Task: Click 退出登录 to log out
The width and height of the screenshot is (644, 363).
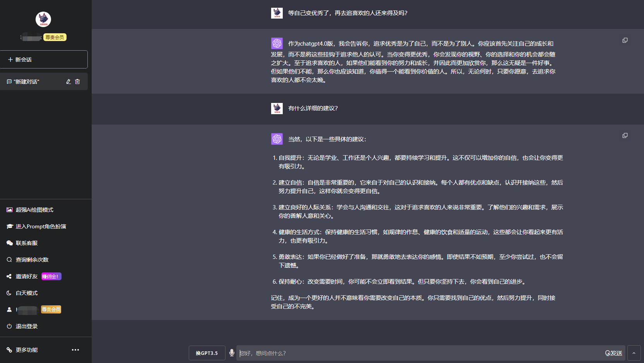Action: tap(26, 326)
